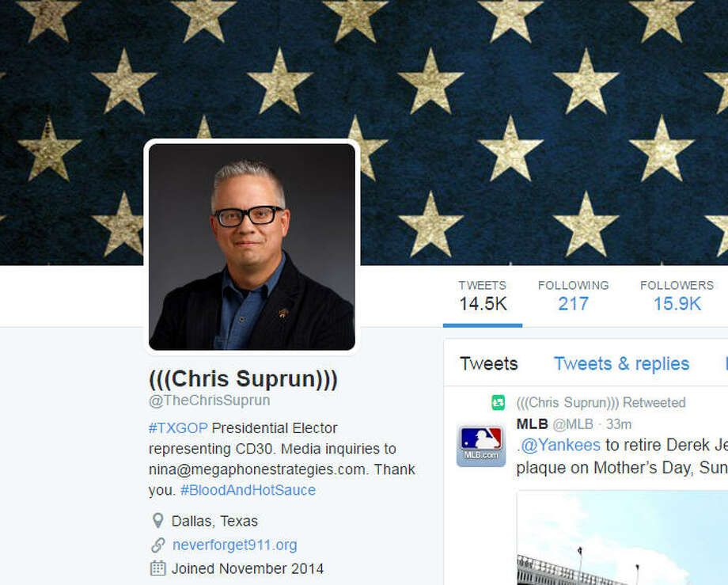The height and width of the screenshot is (585, 728).
Task: Click the location pin icon
Action: click(157, 521)
